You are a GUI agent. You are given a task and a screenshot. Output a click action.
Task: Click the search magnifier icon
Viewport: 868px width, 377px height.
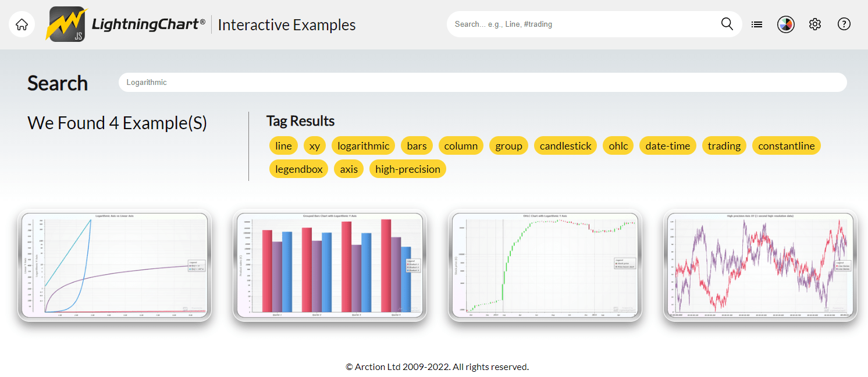click(727, 24)
